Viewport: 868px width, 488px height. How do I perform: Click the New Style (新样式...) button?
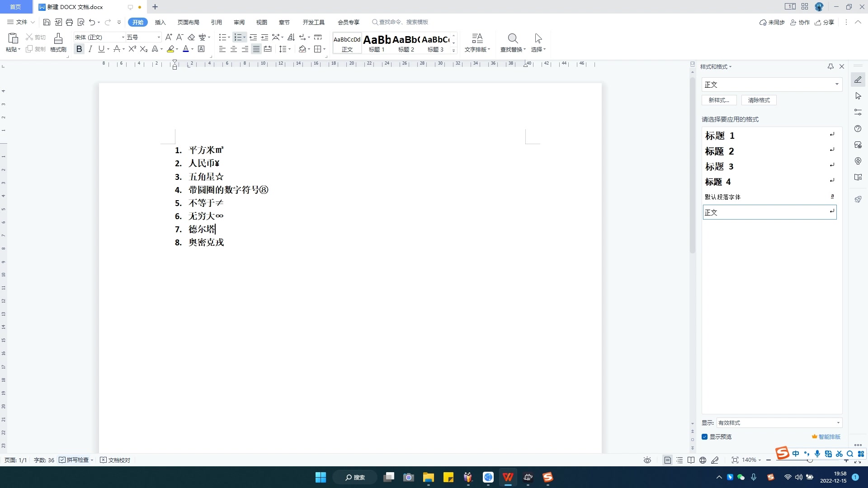click(x=719, y=100)
